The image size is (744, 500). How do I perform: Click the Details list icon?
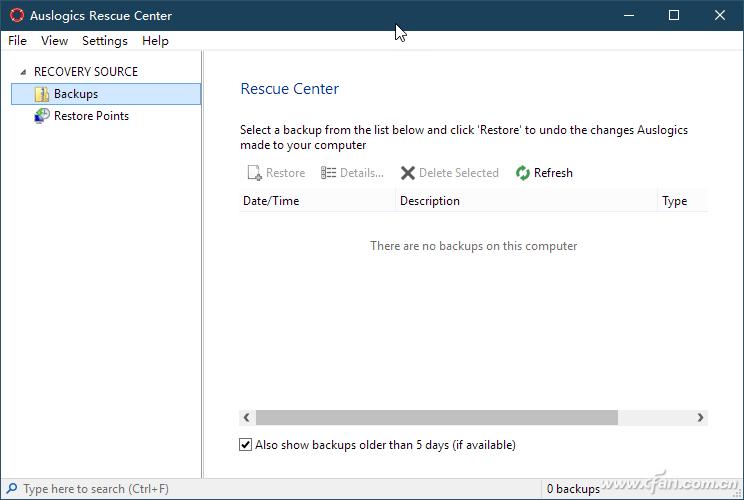coord(328,173)
